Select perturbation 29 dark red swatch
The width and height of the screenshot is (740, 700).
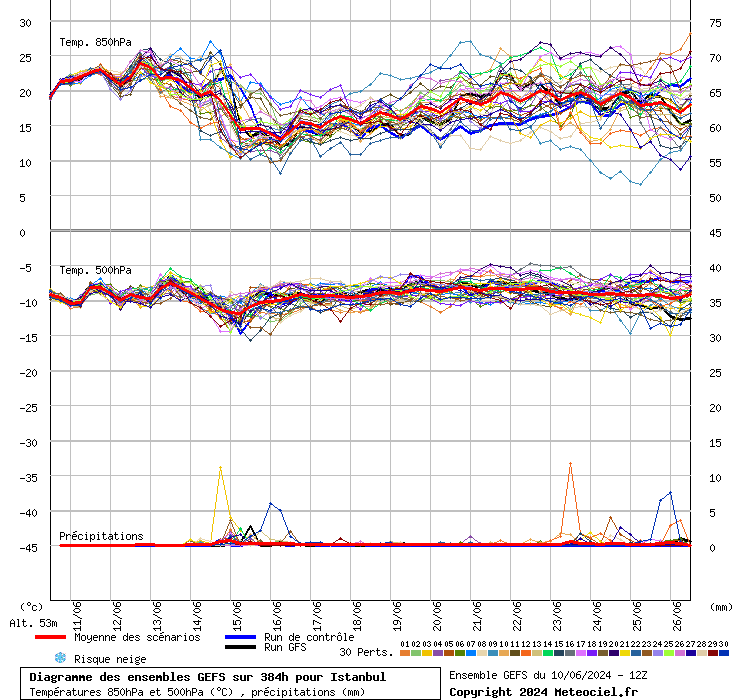coord(713,653)
